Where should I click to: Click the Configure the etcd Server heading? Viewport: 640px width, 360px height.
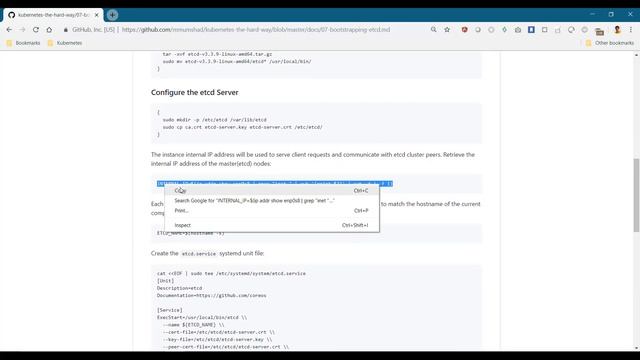point(195,93)
